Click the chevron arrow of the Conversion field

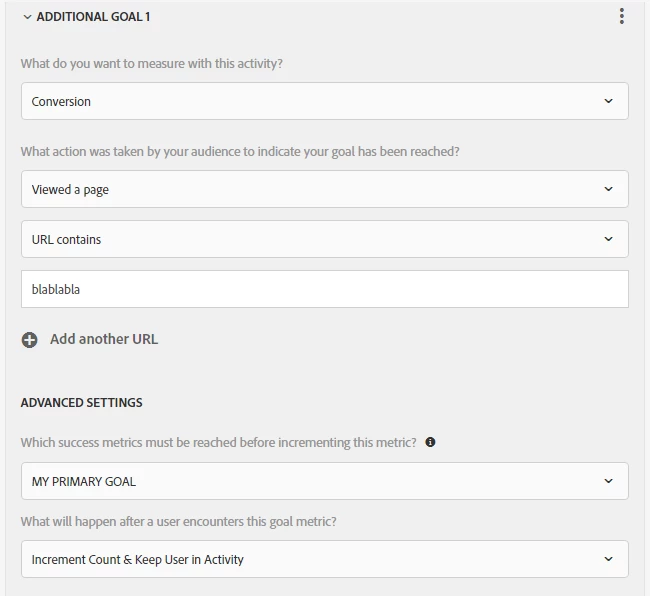point(609,102)
